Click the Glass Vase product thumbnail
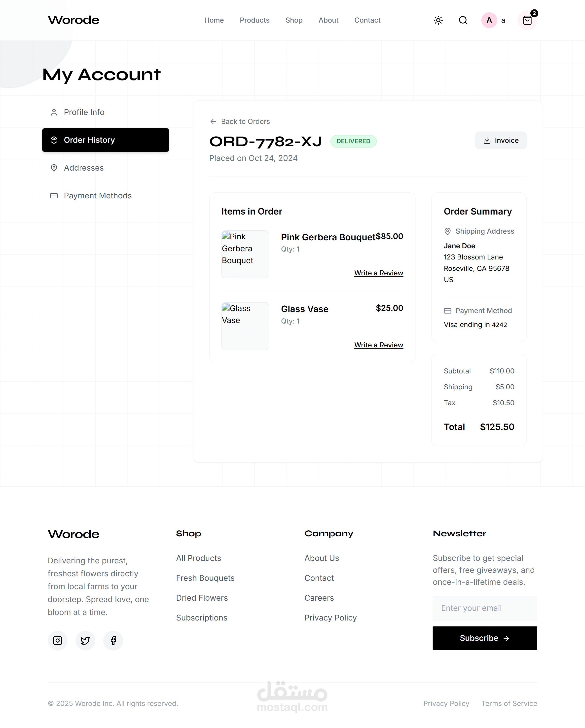 click(x=245, y=326)
